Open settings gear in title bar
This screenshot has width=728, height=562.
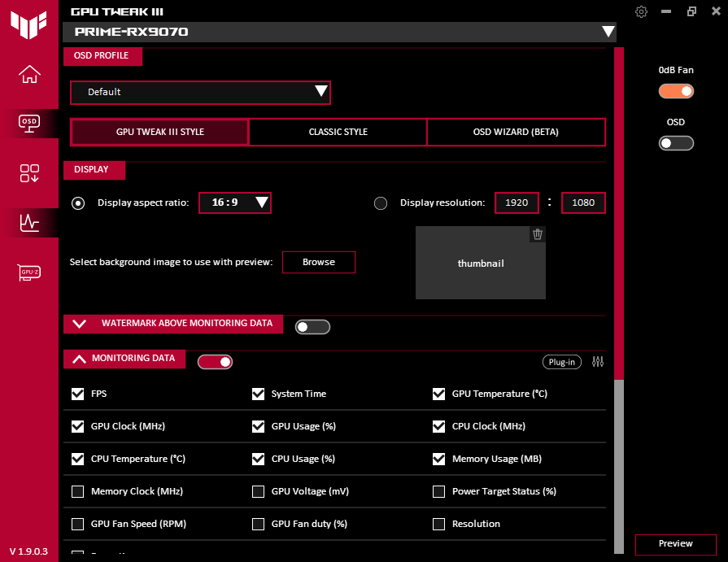[x=641, y=11]
